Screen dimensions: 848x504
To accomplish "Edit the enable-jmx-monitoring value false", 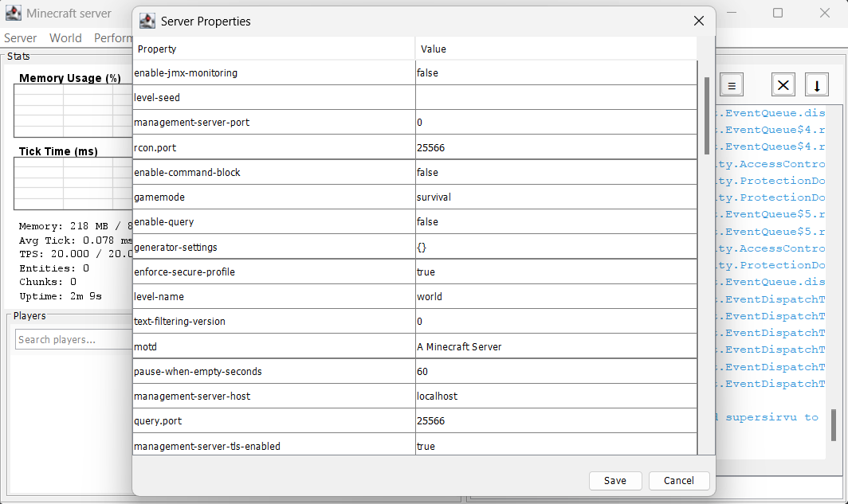I will [x=556, y=73].
